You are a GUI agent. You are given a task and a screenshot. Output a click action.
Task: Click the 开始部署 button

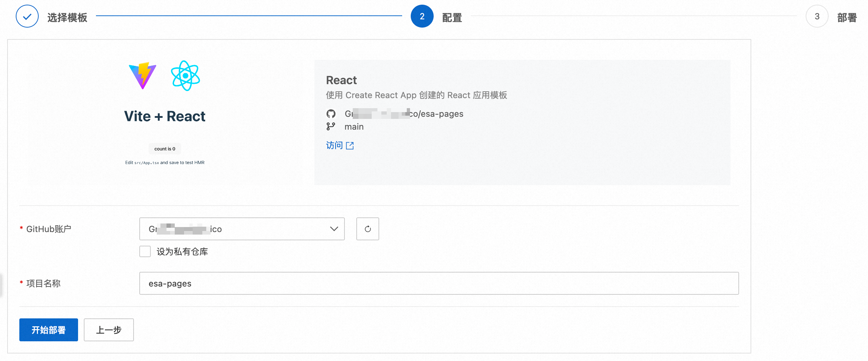(49, 330)
